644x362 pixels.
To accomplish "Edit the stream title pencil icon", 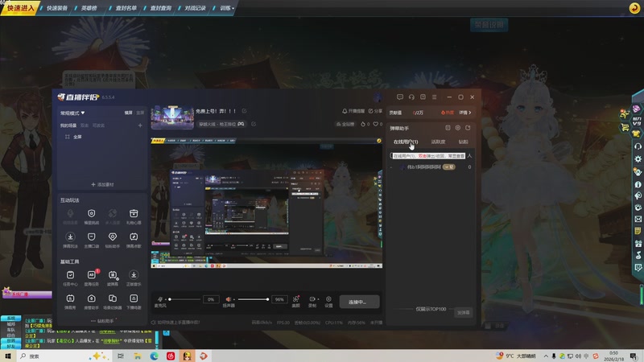I will 245,111.
